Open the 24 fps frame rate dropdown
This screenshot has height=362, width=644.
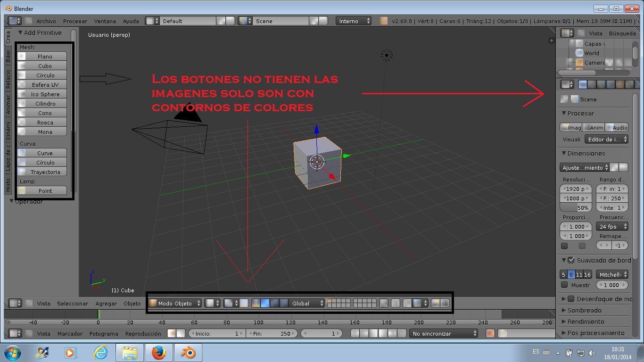[x=612, y=227]
